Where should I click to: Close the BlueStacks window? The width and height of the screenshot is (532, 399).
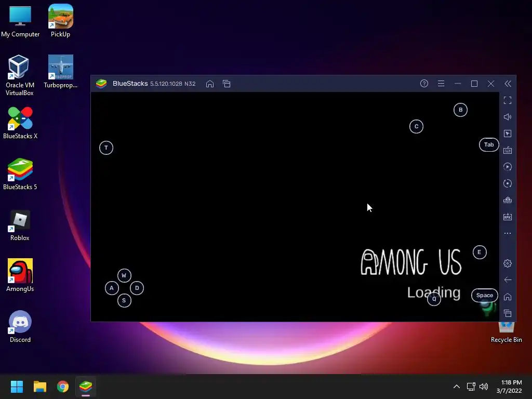coord(490,84)
